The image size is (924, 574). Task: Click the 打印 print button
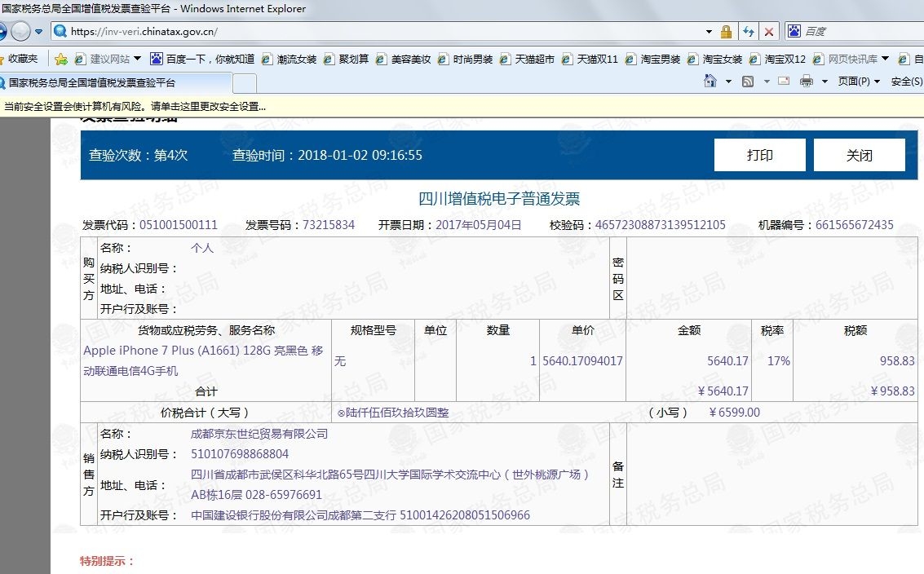[x=759, y=155]
